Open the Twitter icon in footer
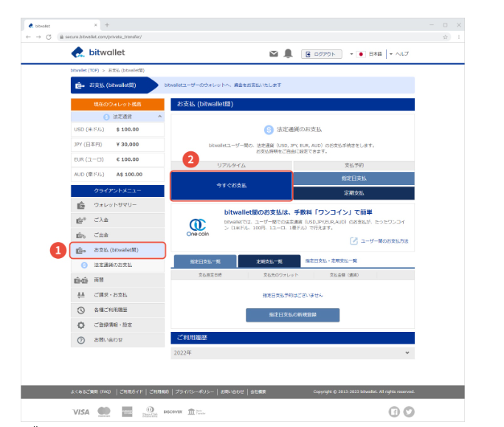The height and width of the screenshot is (427, 504). pos(409,412)
